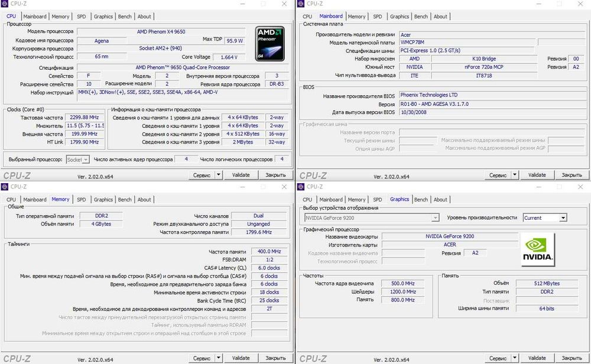Click Закрыть button in Graphics window
591x364 pixels.
pos(571,358)
